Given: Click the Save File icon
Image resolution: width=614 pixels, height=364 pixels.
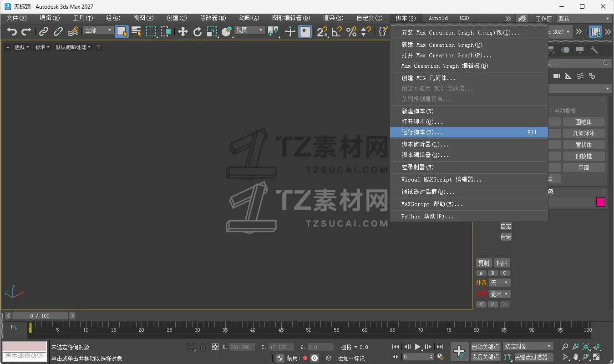Looking at the screenshot, I should [595, 31].
